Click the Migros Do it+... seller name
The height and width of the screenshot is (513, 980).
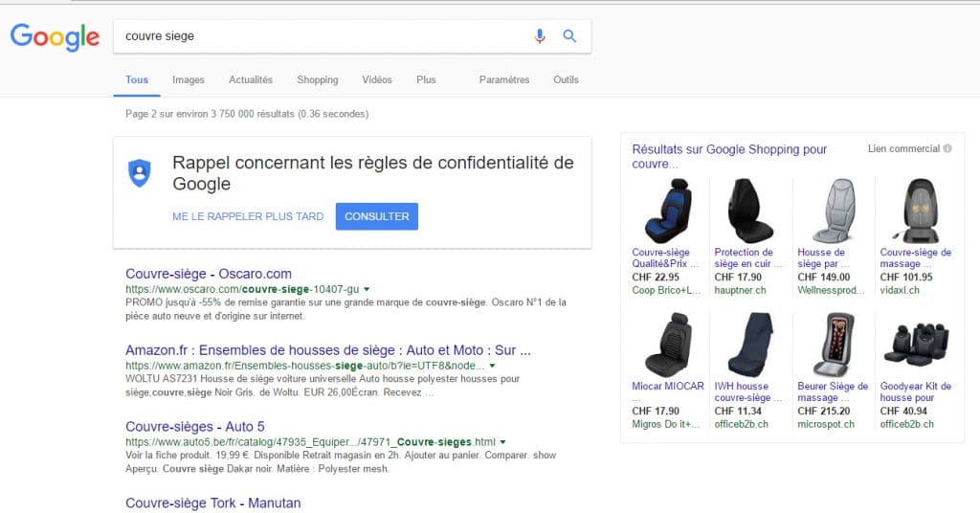click(x=665, y=424)
